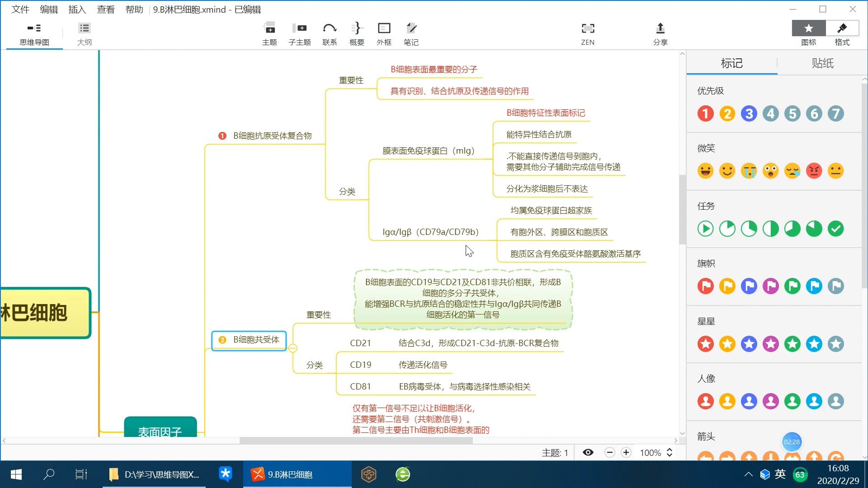
Task: Add a subtopic using 子主题 icon
Action: click(299, 34)
